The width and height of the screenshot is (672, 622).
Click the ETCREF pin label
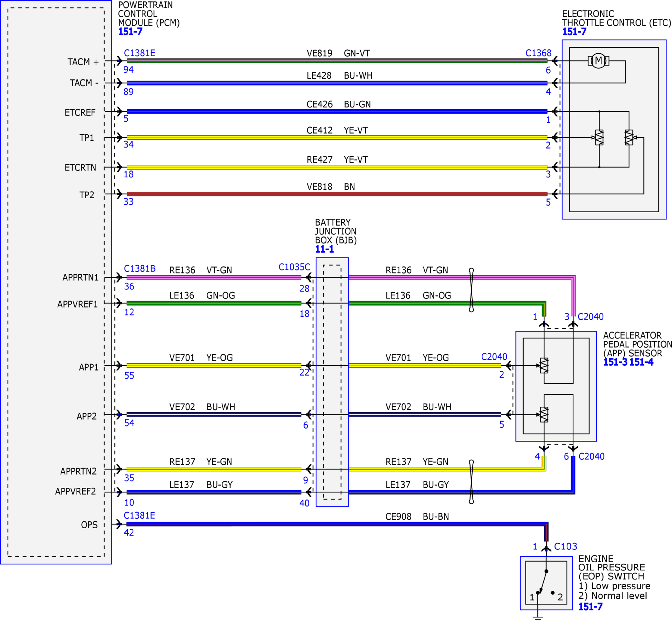(80, 112)
